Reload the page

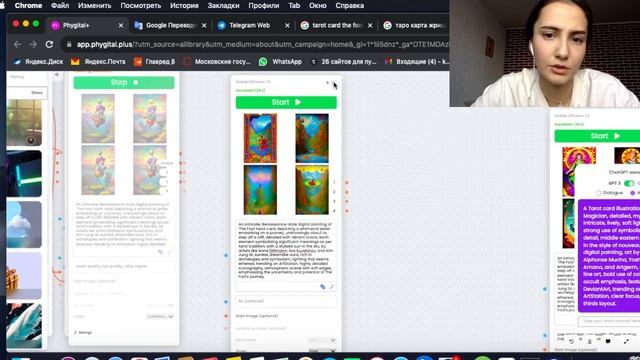tap(49, 44)
